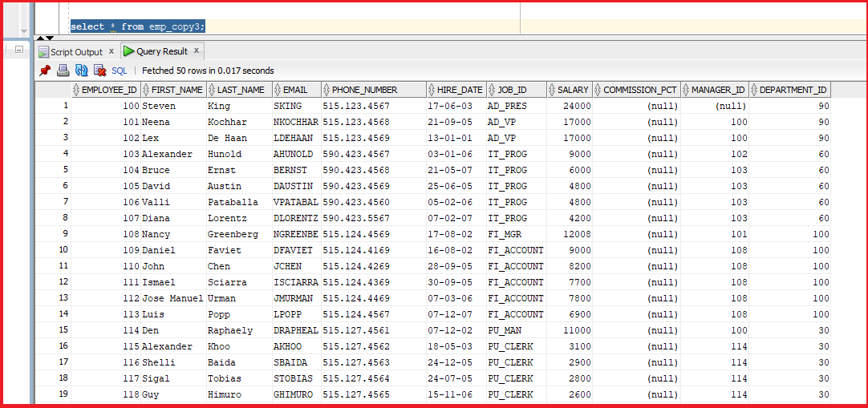This screenshot has height=408, width=868.
Task: Click the null MANAGER_ID cell of Steven
Action: coord(714,106)
